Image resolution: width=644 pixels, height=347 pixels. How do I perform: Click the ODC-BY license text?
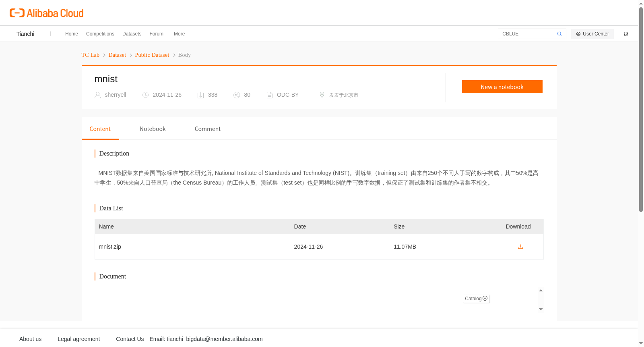pyautogui.click(x=288, y=95)
